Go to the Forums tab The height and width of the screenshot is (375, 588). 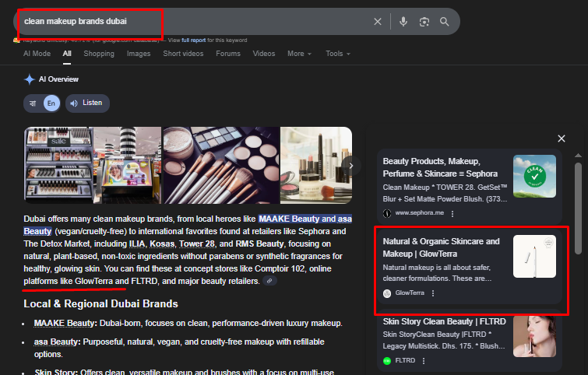228,54
